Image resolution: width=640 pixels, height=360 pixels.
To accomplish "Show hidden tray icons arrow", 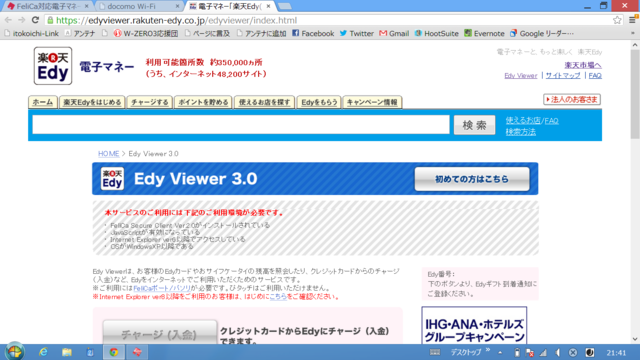I will [500, 353].
